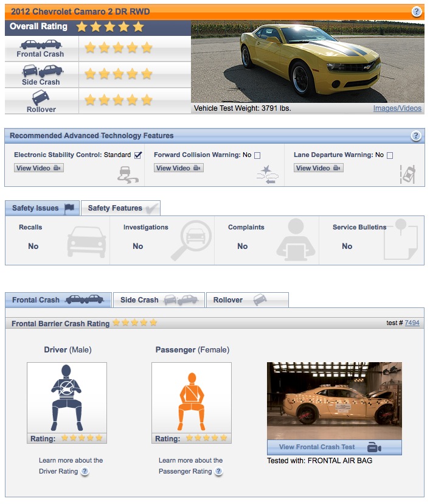430x504 pixels.
Task: Switch to the Safety Features tab
Action: [x=121, y=208]
